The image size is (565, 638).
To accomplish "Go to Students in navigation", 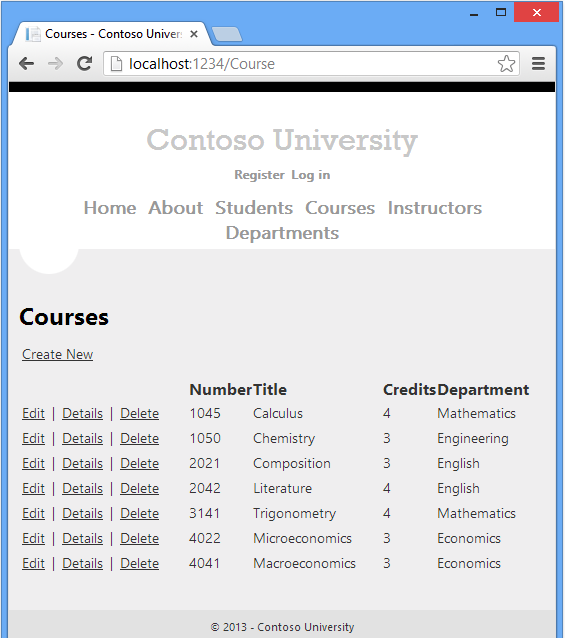I will pyautogui.click(x=254, y=208).
